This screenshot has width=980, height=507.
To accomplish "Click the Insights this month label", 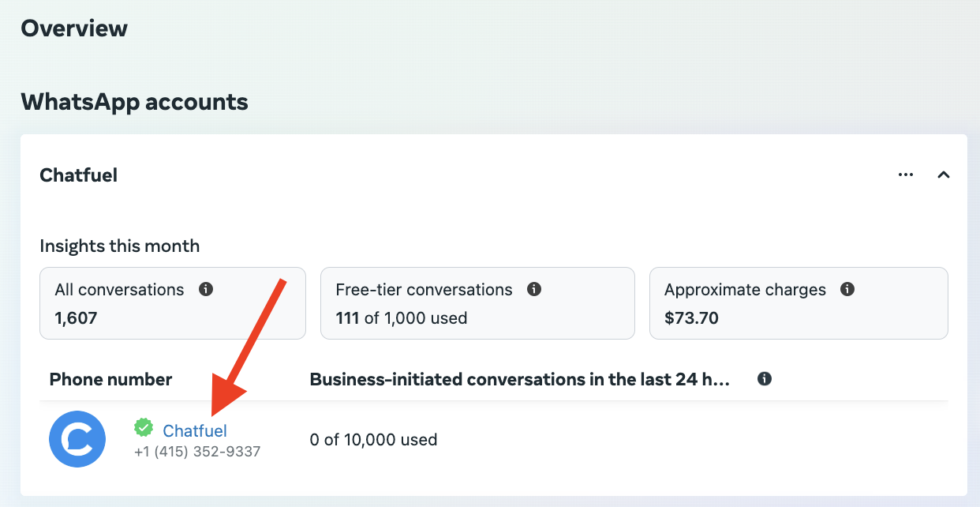I will point(119,246).
